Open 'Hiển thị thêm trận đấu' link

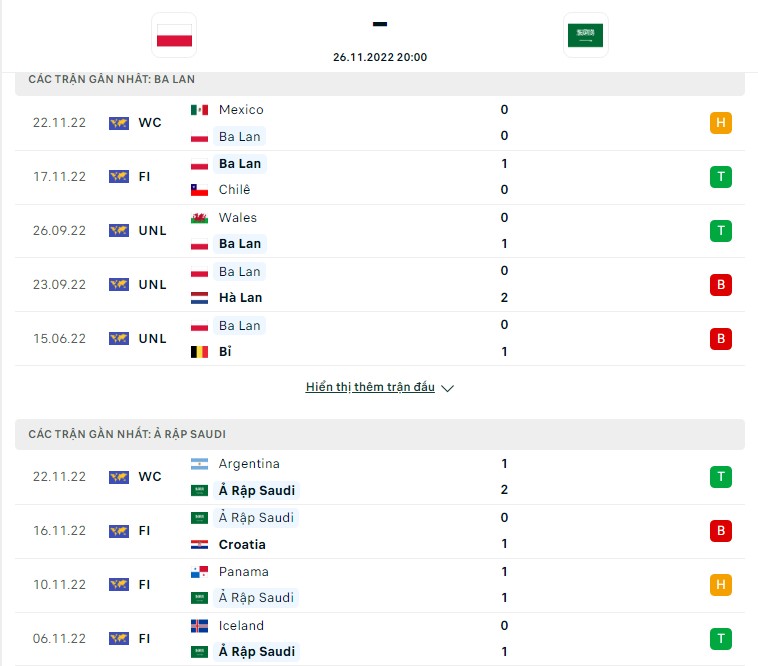(x=370, y=387)
